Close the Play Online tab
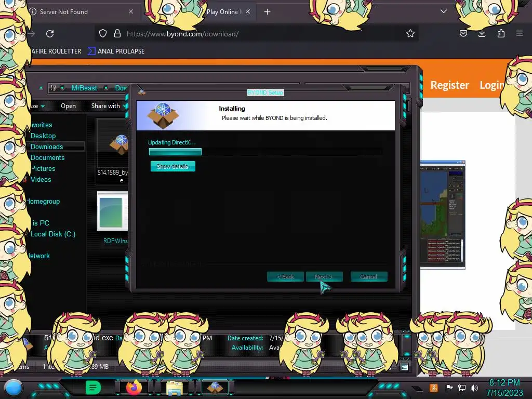Viewport: 532px width, 399px height. pyautogui.click(x=248, y=11)
